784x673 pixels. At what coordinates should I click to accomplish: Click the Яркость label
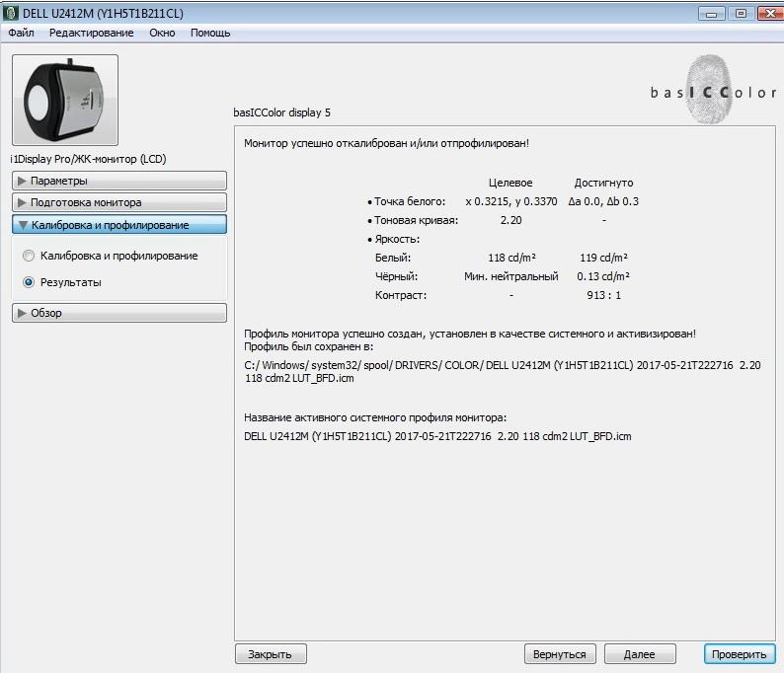click(397, 240)
